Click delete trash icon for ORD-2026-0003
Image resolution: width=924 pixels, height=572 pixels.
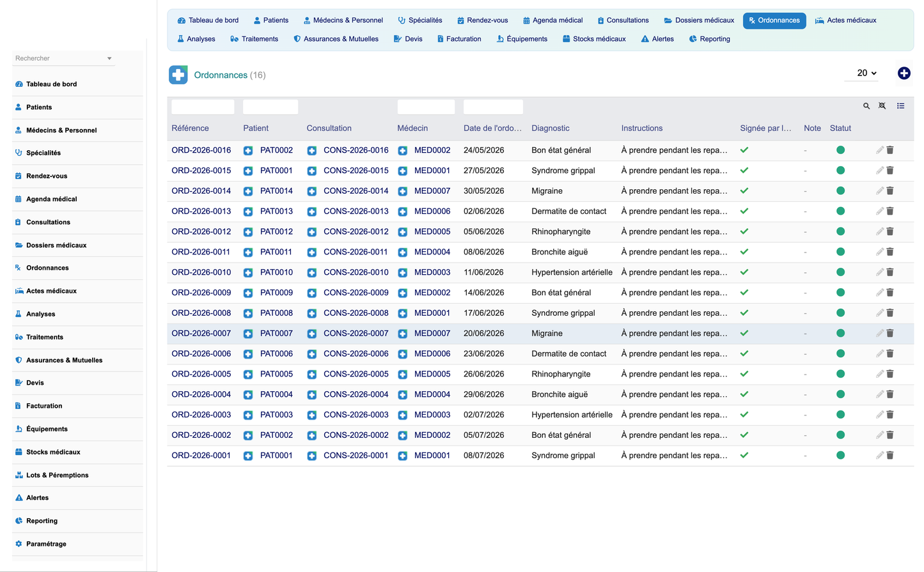[890, 415]
